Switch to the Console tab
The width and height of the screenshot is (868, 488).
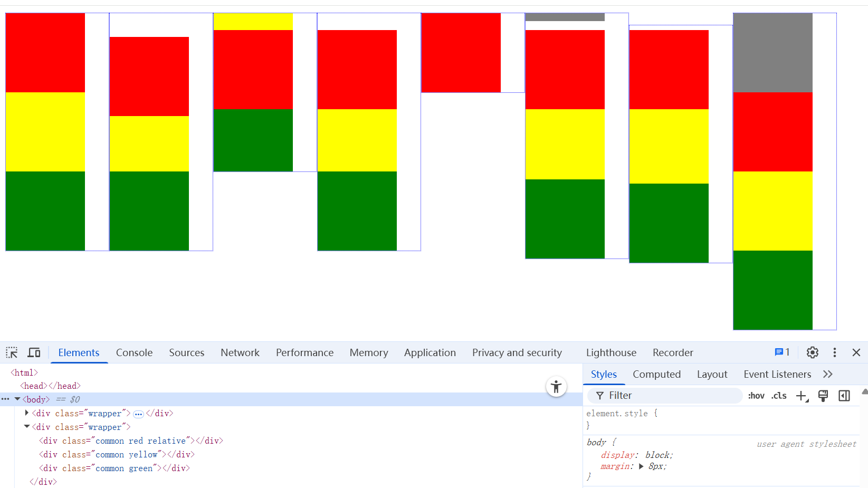[x=134, y=352]
